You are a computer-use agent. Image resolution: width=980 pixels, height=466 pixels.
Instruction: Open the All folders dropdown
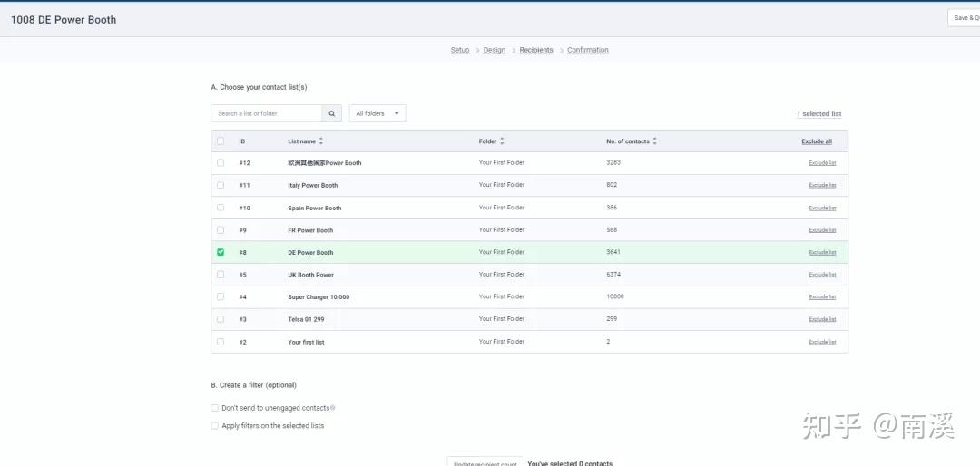[x=377, y=113]
